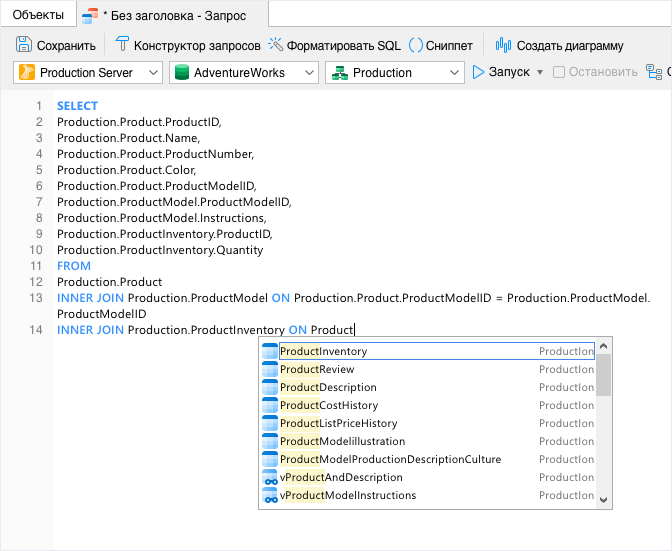
Task: Click Production.ProductModel.Instructions on line 8
Action: [x=162, y=218]
